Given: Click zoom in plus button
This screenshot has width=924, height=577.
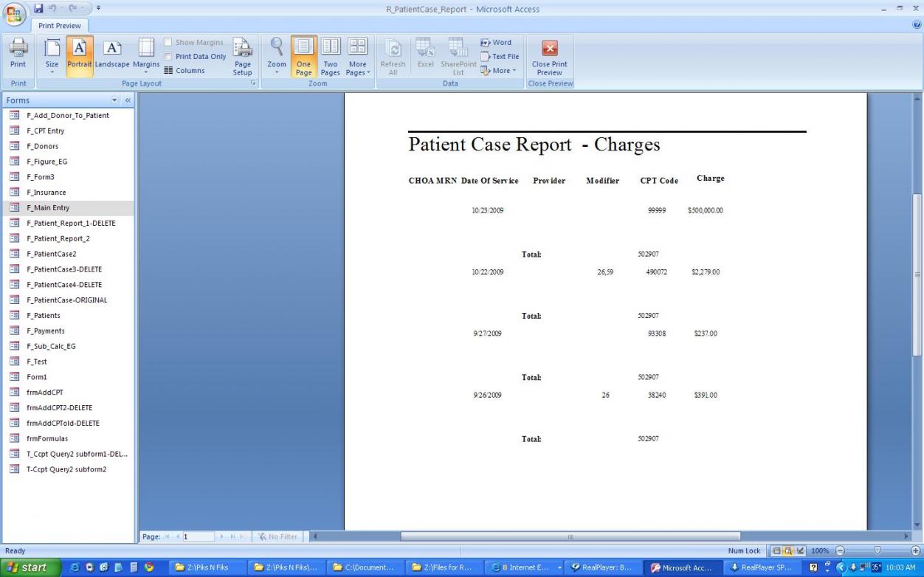Looking at the screenshot, I should click(916, 550).
